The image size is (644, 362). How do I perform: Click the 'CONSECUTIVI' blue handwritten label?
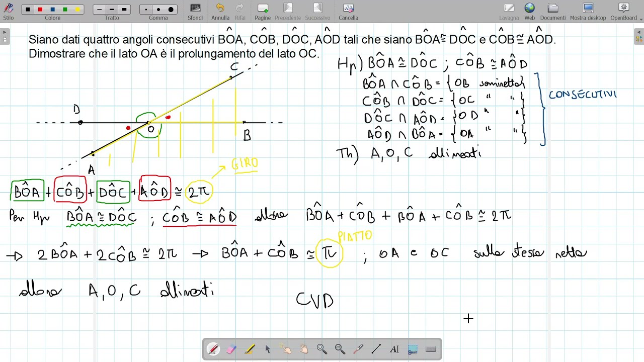pos(583,95)
